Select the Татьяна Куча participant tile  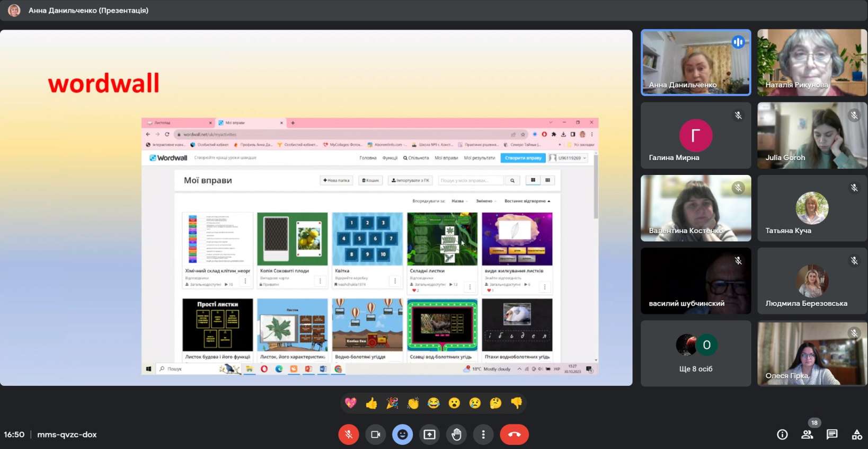click(812, 208)
